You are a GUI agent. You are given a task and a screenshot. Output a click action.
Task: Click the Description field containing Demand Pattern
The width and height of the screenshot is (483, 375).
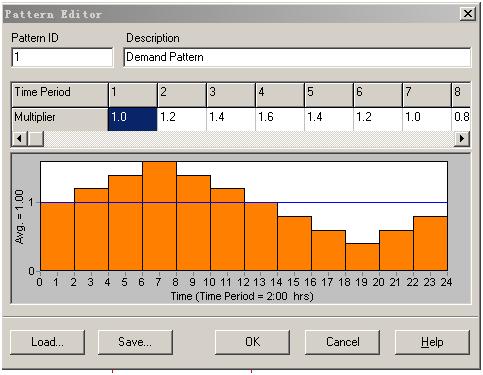coord(297,57)
